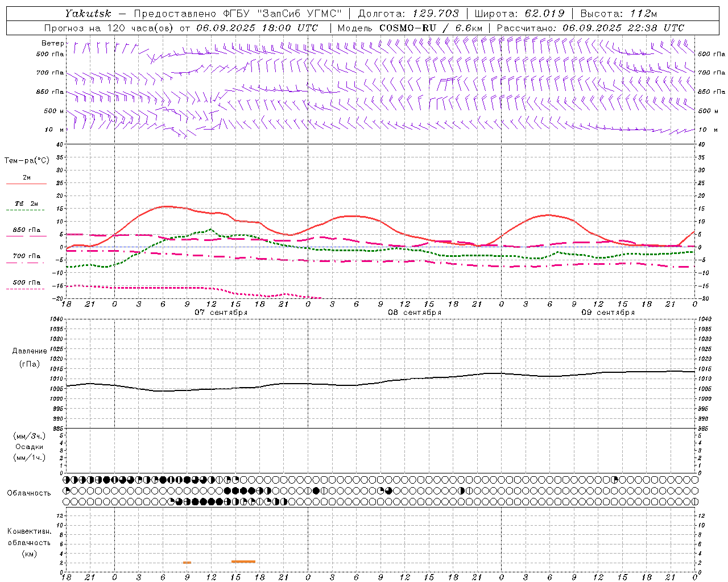This screenshot has height=582, width=728.
Task: Click the '(мм/3ч.)' precipitation unit label
Action: point(30,436)
